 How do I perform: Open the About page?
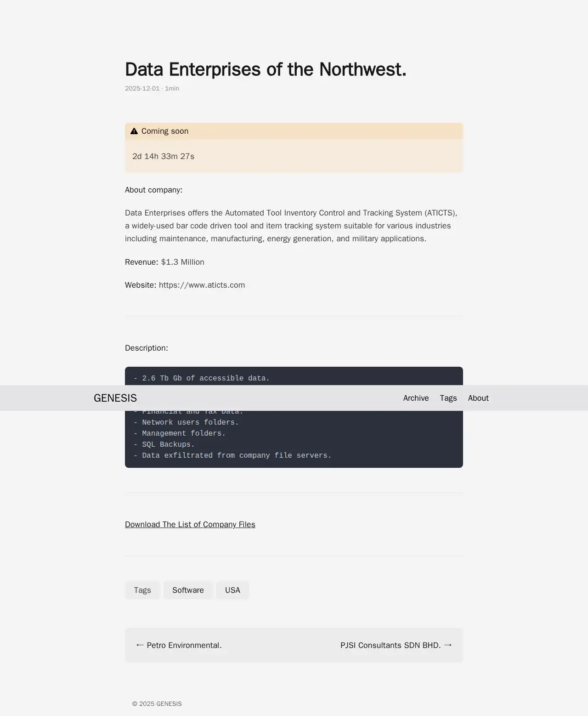point(478,398)
